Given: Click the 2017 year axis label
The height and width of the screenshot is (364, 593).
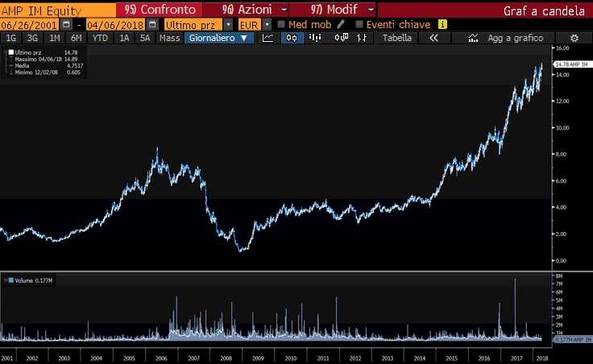Looking at the screenshot, I should [516, 358].
